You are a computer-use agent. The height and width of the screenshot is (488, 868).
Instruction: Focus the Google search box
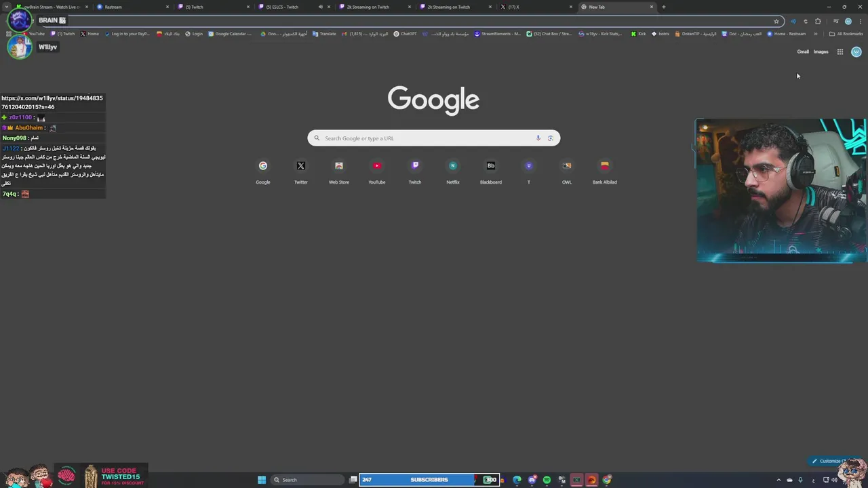[x=434, y=138]
